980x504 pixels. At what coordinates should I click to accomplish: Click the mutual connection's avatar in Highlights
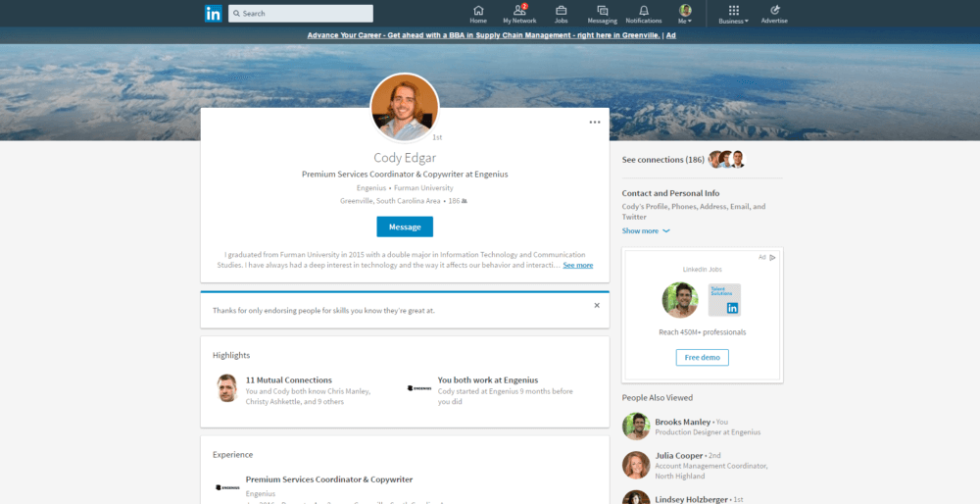pos(227,388)
